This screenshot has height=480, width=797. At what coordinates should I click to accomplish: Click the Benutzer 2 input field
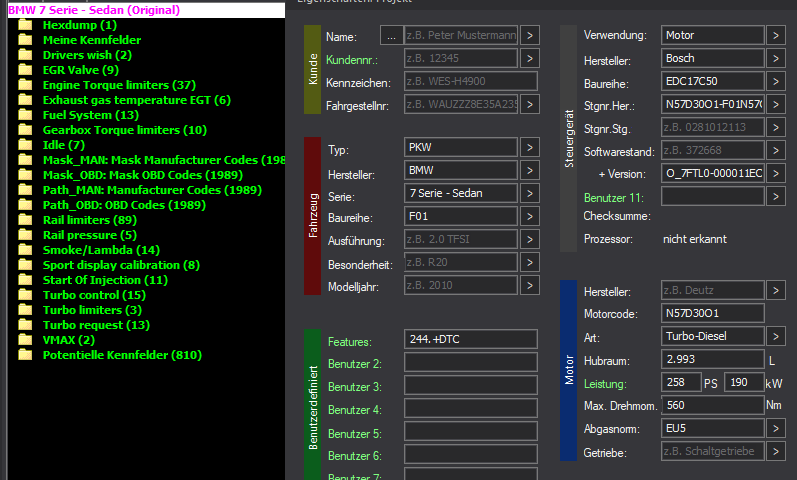[x=471, y=362]
